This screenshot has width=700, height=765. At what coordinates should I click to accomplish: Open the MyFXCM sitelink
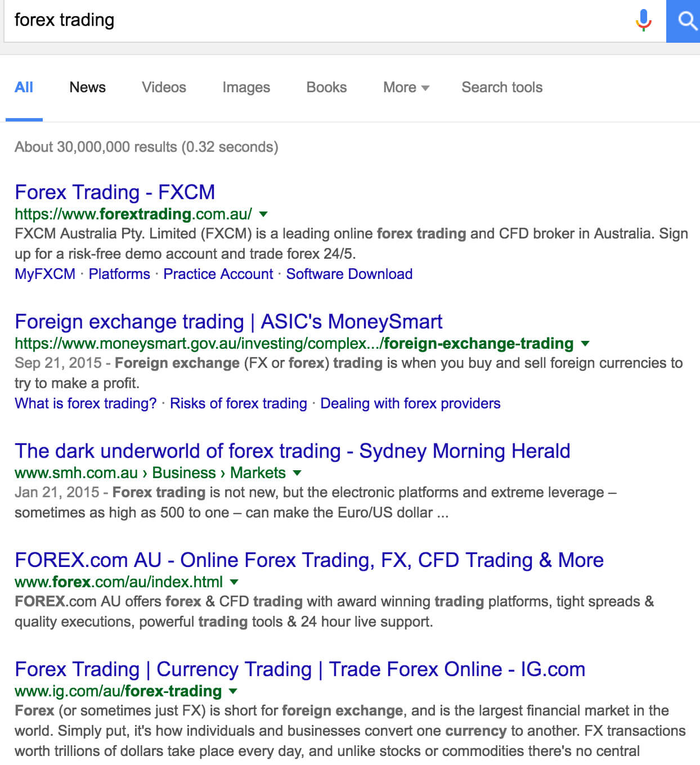(x=45, y=274)
